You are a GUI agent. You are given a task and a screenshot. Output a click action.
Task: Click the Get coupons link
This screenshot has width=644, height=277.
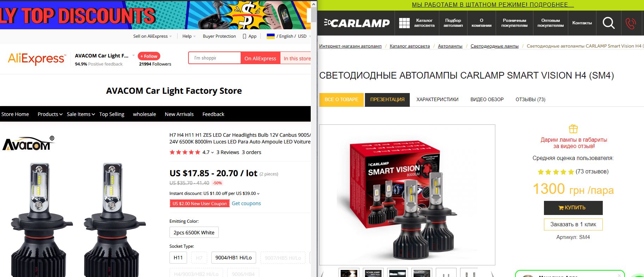click(246, 203)
